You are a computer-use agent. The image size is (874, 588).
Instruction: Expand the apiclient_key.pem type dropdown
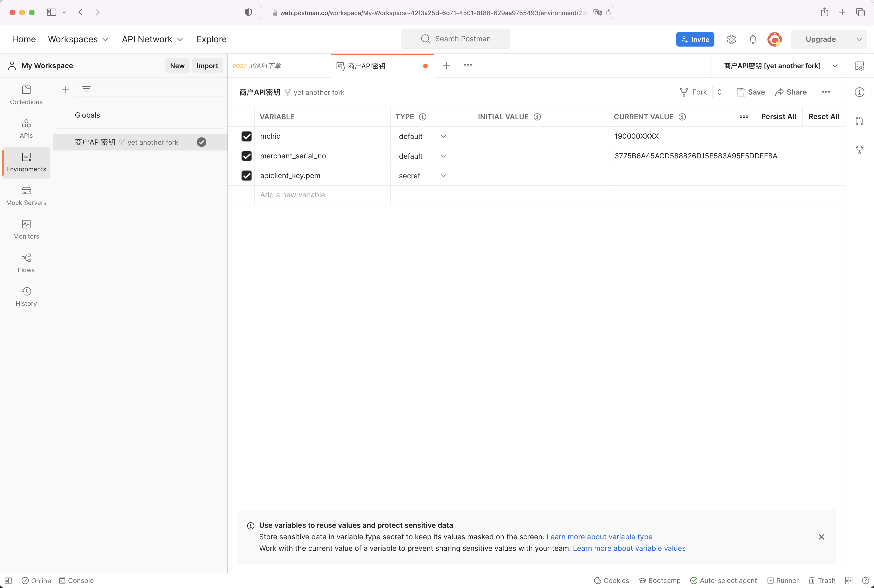[443, 175]
